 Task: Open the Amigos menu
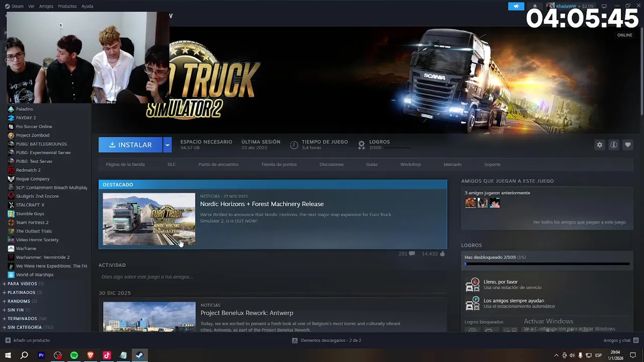[46, 6]
